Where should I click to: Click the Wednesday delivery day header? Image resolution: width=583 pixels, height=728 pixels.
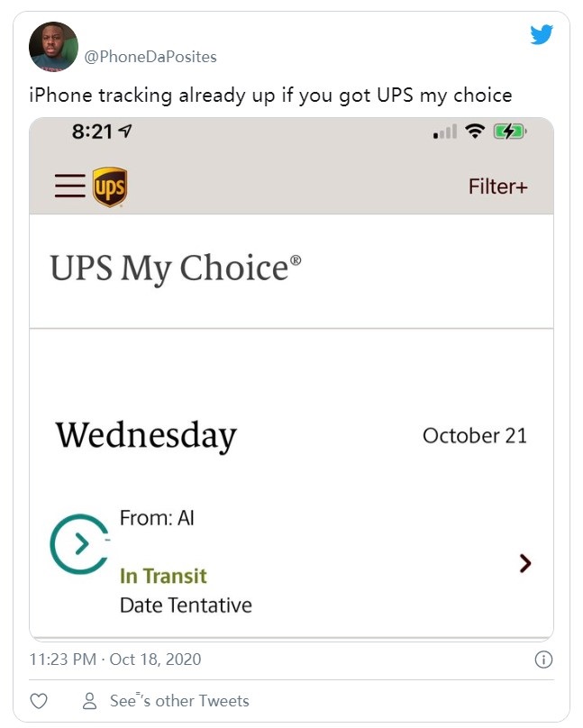(146, 435)
